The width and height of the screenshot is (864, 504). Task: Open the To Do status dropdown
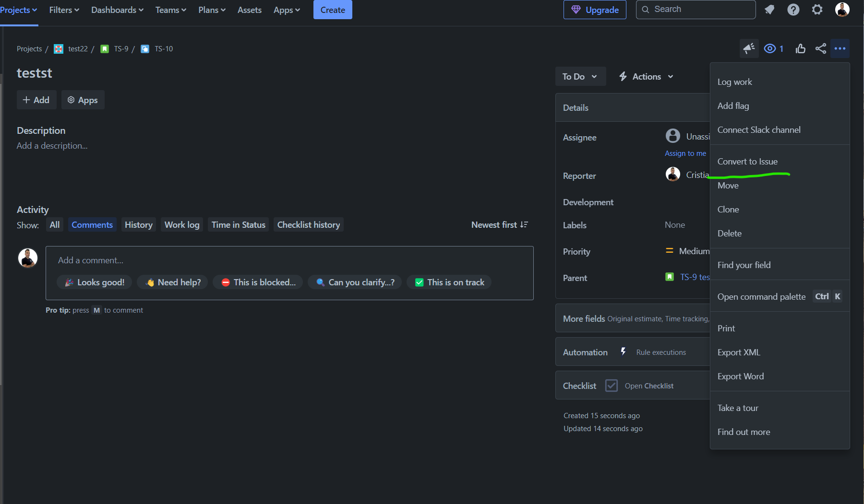[580, 76]
